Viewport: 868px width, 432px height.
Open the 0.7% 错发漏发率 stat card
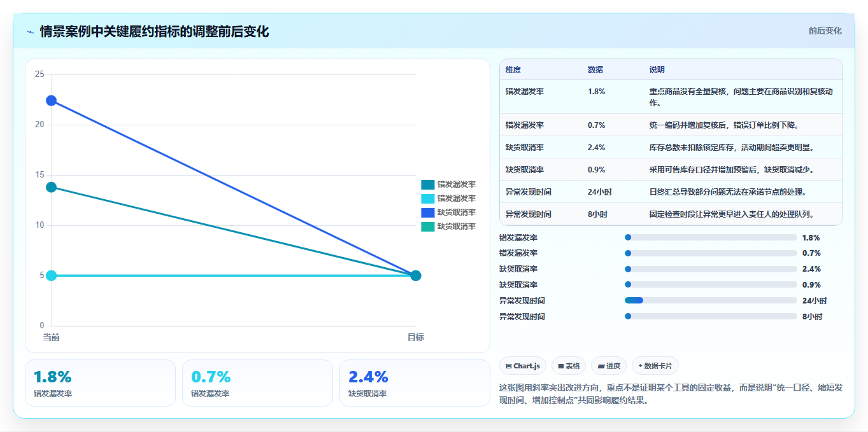coord(257,383)
